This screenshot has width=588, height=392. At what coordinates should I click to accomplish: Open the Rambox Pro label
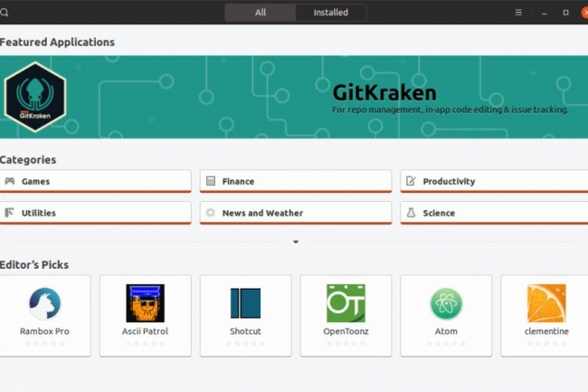point(44,331)
